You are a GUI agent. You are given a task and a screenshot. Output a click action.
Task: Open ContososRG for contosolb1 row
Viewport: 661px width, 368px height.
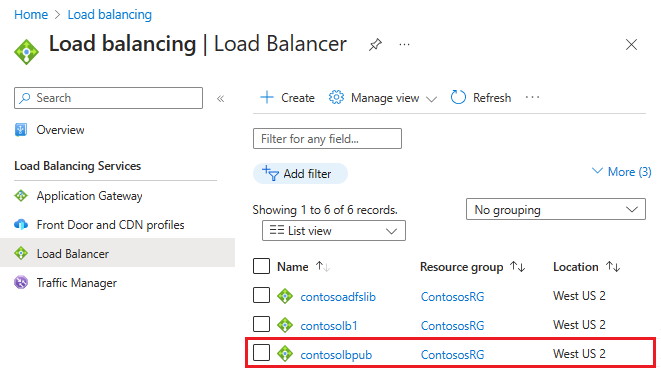(452, 325)
